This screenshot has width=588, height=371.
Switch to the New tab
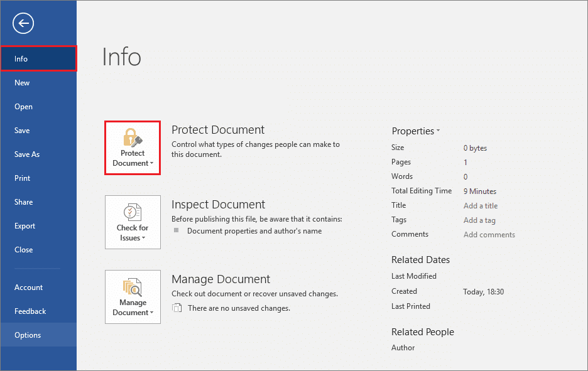22,82
